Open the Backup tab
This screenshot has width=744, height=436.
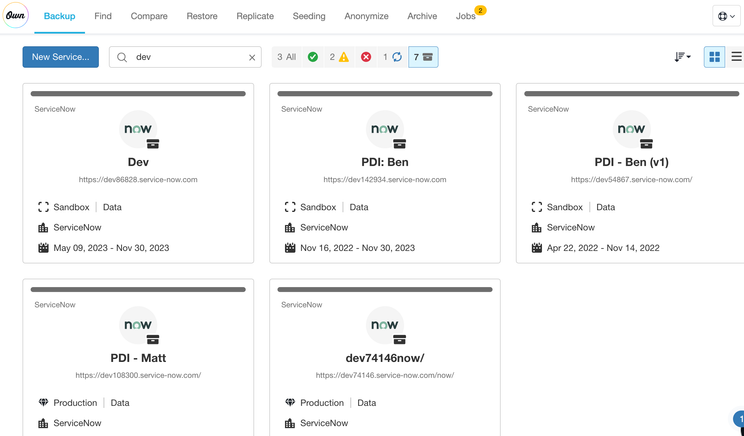click(59, 16)
